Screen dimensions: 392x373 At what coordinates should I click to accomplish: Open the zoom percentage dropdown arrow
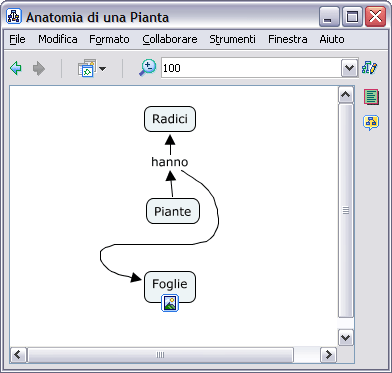(x=349, y=68)
